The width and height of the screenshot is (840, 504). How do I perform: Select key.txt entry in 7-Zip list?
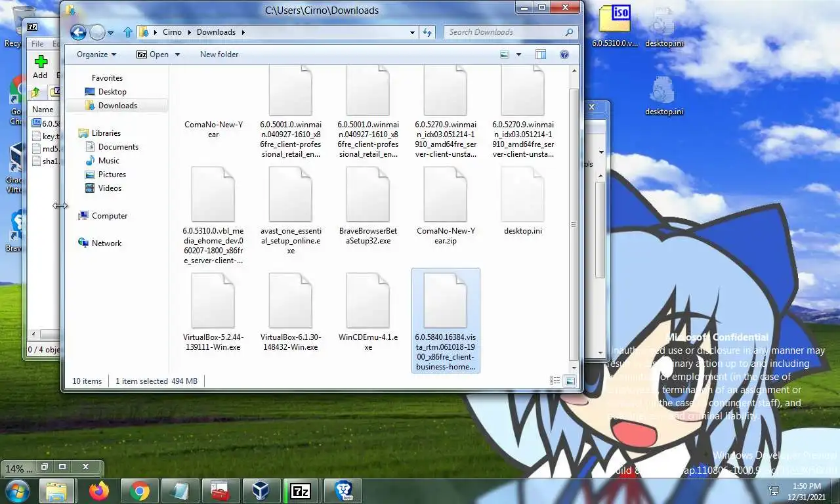click(x=46, y=136)
